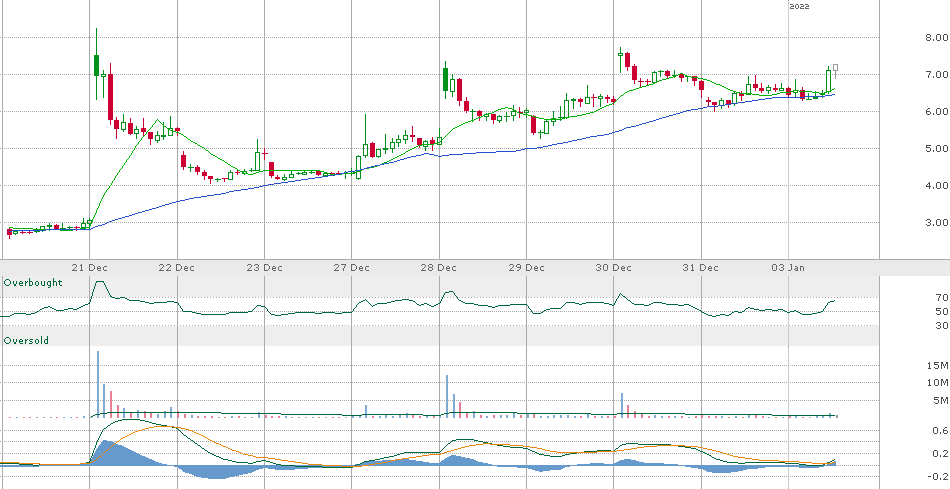Viewport: 950px width, 489px height.
Task: Click the 30 Dec opening volume spike bar
Action: click(622, 405)
